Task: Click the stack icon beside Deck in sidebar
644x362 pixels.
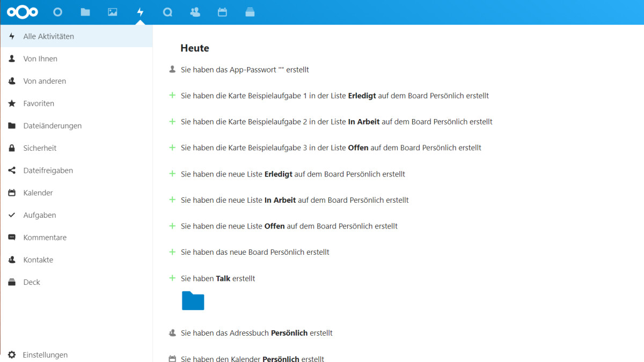Action: (x=12, y=282)
